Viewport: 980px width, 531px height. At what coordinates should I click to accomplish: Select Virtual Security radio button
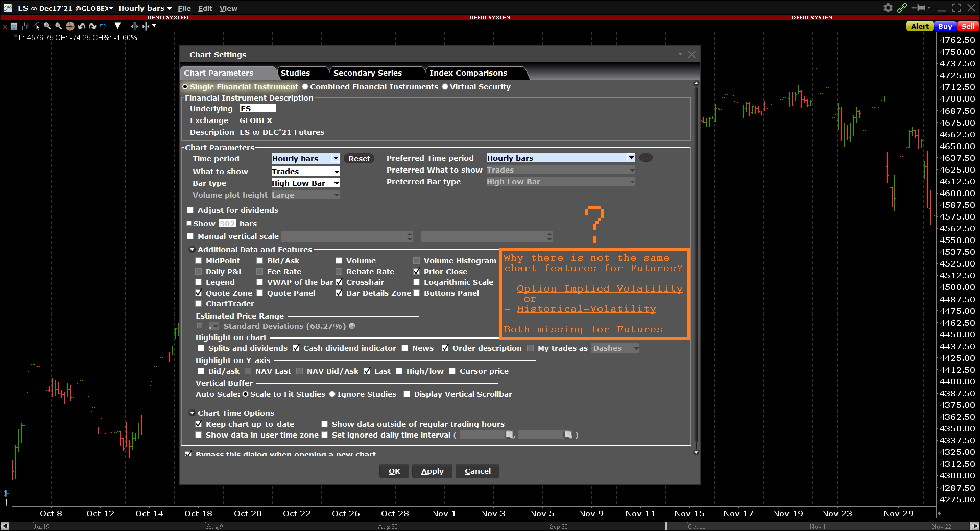(x=445, y=86)
